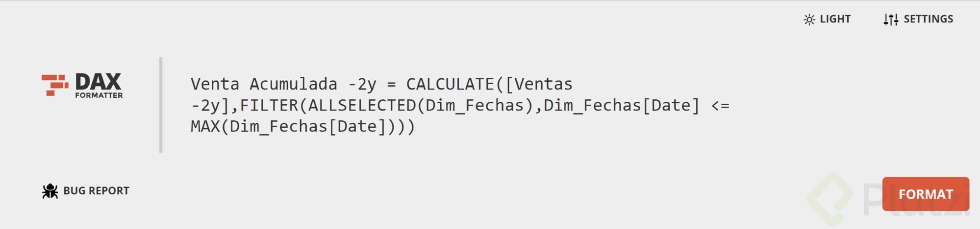The height and width of the screenshot is (229, 980).
Task: Place cursor on FILTER in the code
Action: coord(269,106)
